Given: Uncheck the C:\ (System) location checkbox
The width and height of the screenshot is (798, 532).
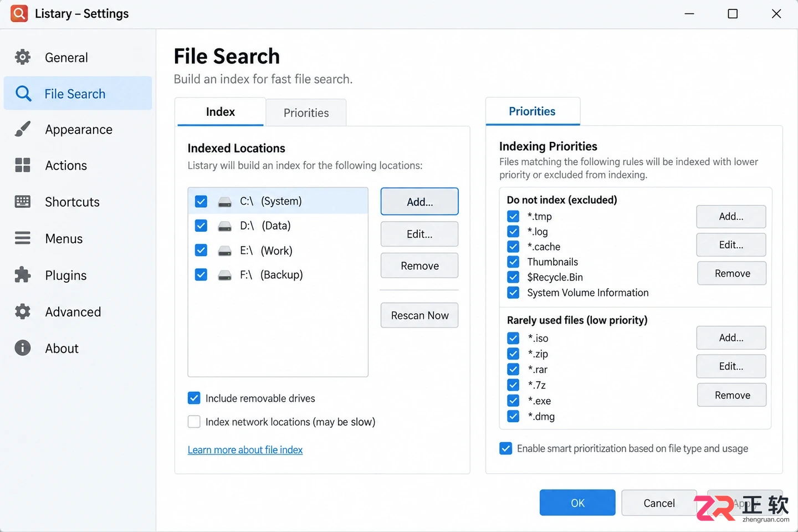Looking at the screenshot, I should 201,201.
